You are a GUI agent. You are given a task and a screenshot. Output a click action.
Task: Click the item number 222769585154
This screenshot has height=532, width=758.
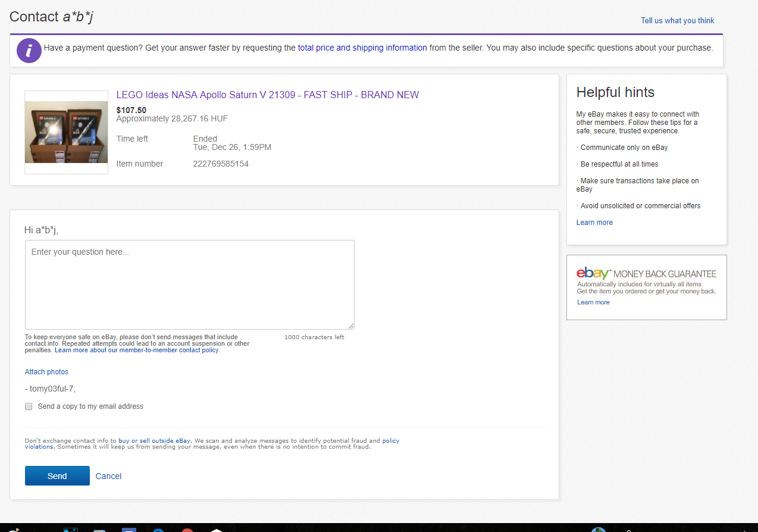click(x=221, y=164)
